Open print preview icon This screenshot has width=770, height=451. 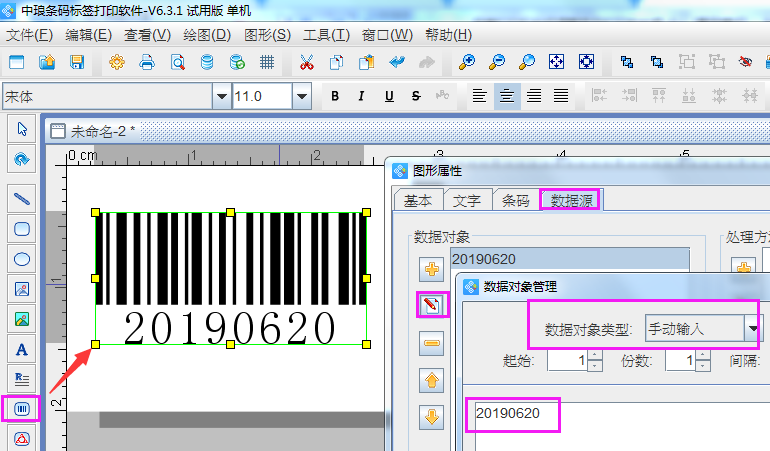pos(177,62)
